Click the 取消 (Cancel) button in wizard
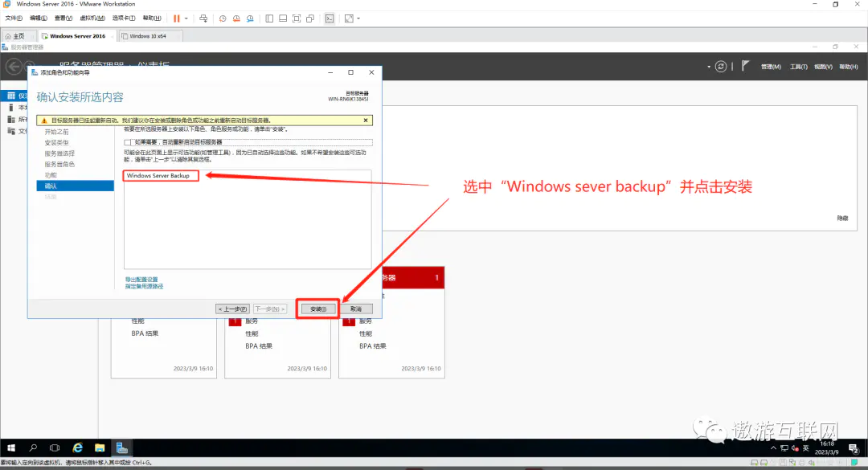The image size is (868, 470). pos(356,309)
